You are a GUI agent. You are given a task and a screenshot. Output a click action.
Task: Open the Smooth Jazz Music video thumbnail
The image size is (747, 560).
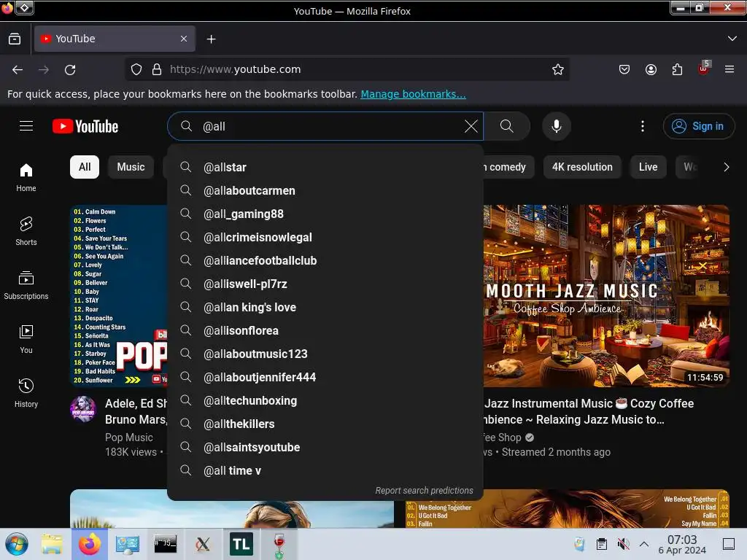606,296
